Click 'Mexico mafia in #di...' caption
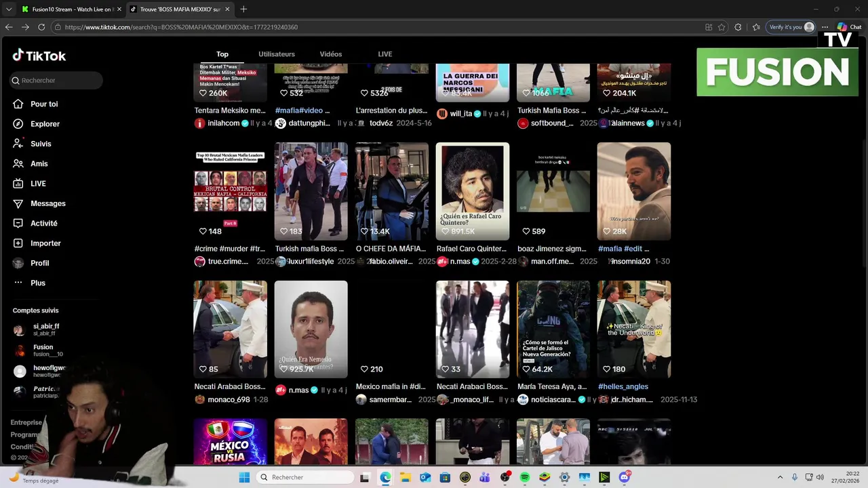 coord(391,387)
